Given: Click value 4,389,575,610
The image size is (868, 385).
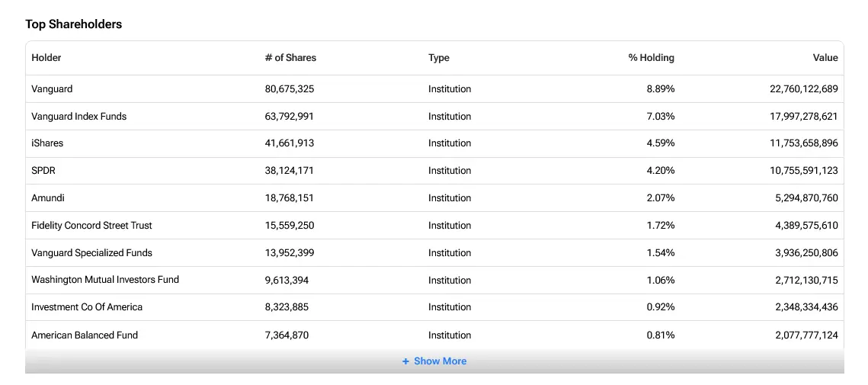Looking at the screenshot, I should coord(806,226).
